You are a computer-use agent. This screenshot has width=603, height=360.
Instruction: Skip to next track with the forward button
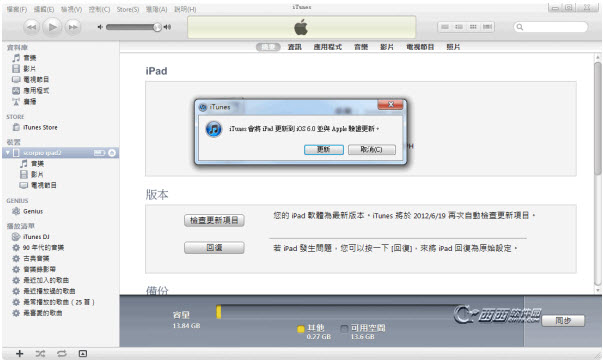(73, 27)
